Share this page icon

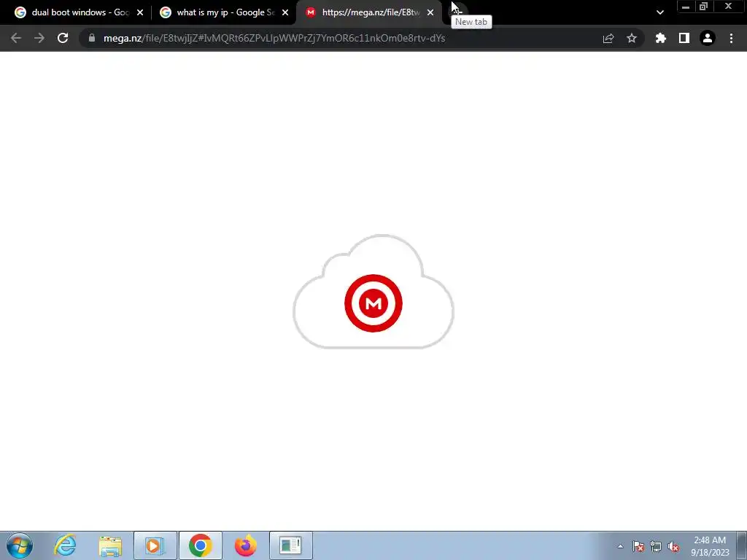608,38
